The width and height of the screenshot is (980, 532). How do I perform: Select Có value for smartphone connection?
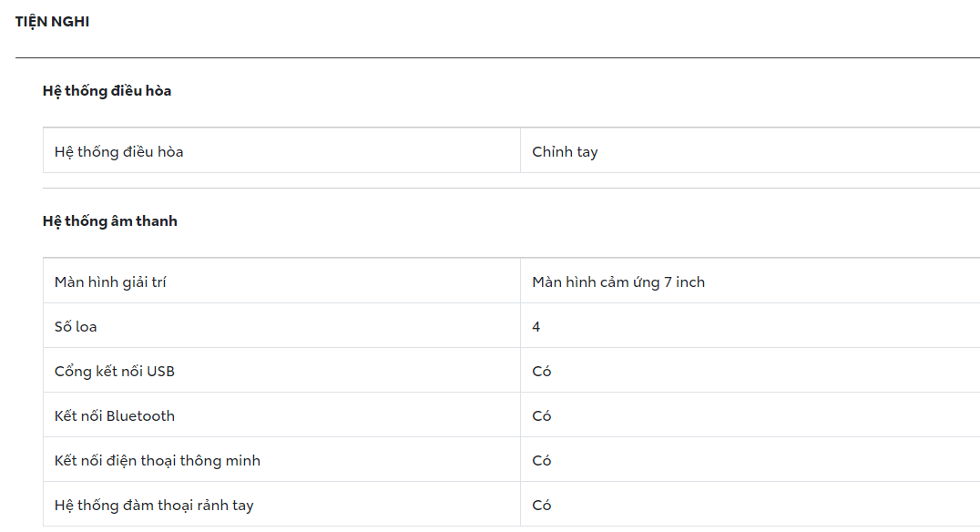[x=541, y=460]
